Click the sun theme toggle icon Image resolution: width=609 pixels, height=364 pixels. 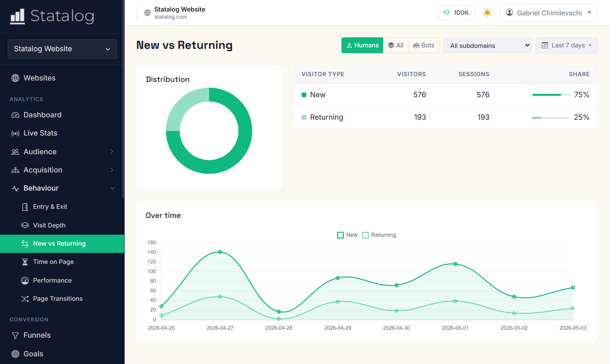point(487,13)
